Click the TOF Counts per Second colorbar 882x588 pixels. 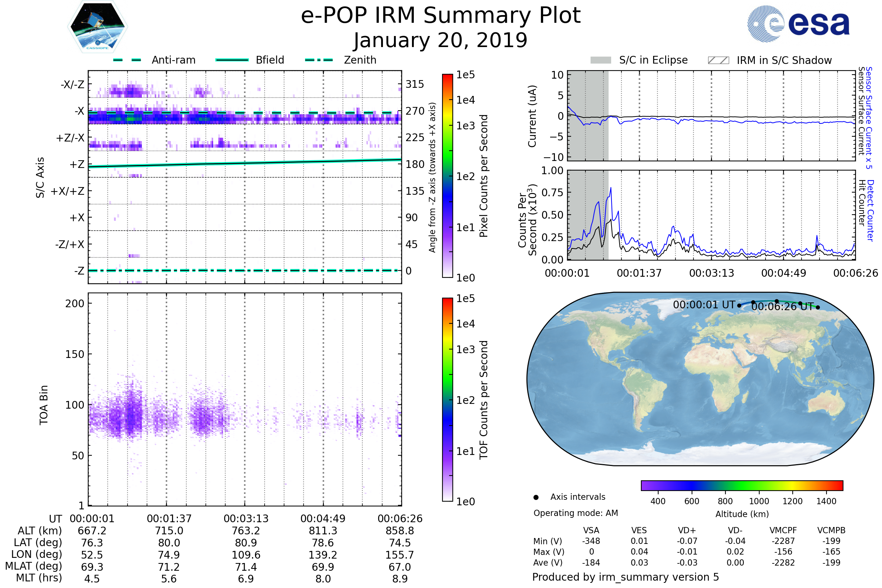(447, 399)
